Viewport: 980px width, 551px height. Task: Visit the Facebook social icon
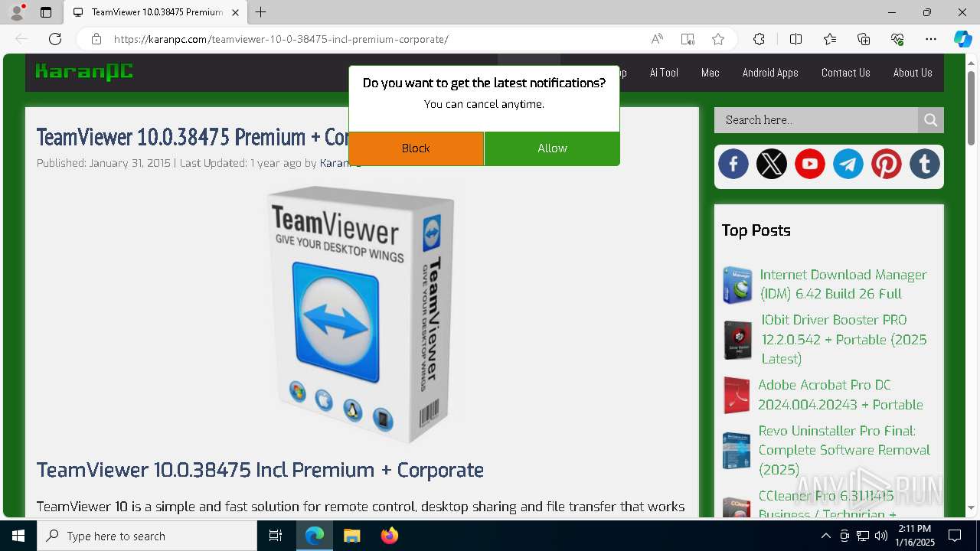733,164
